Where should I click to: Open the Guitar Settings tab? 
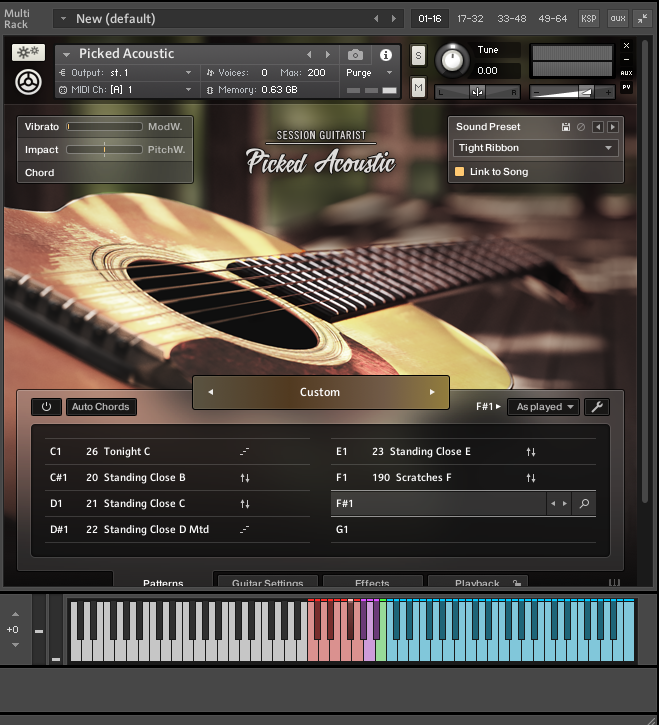tap(267, 582)
